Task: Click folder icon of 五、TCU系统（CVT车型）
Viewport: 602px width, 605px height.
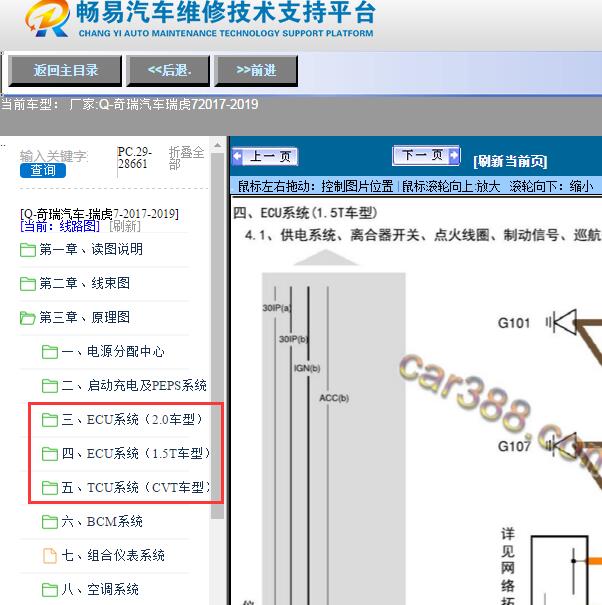Action: 50,488
